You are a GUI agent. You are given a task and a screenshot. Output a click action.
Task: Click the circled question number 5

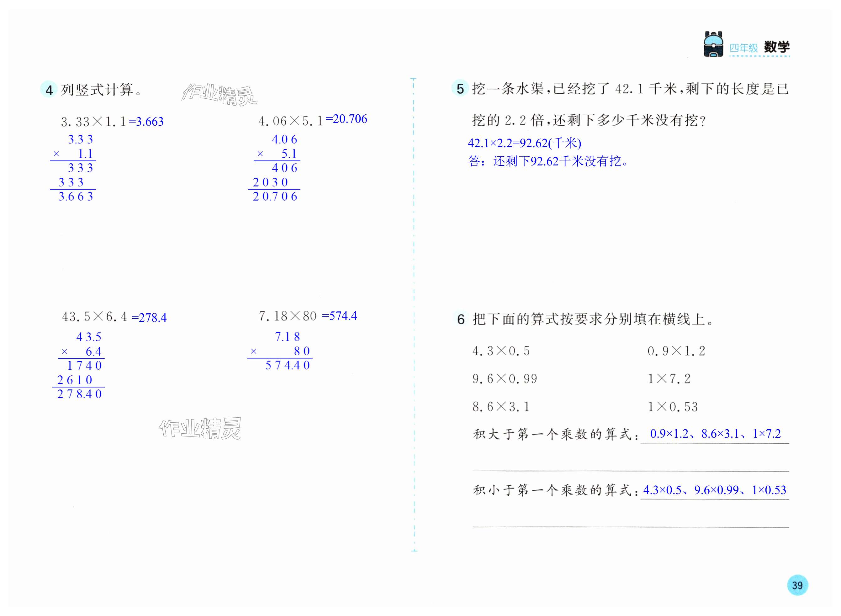point(460,89)
